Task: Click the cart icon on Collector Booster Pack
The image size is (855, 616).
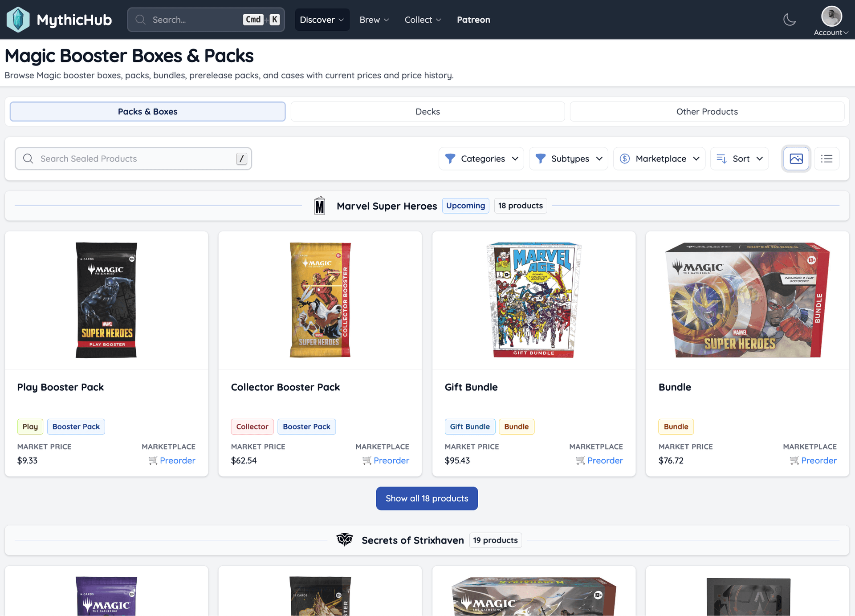Action: [x=366, y=461]
